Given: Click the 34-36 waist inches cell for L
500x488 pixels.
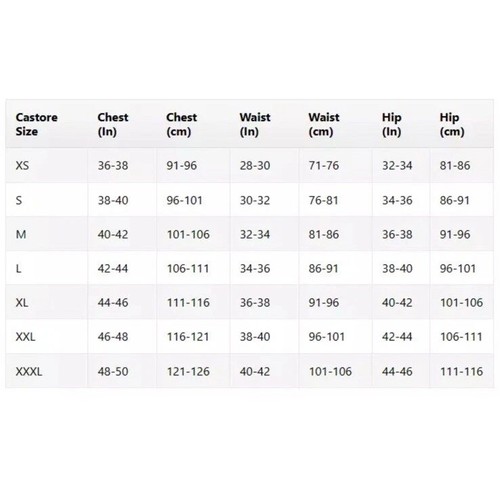Looking at the screenshot, I should coord(255,268).
